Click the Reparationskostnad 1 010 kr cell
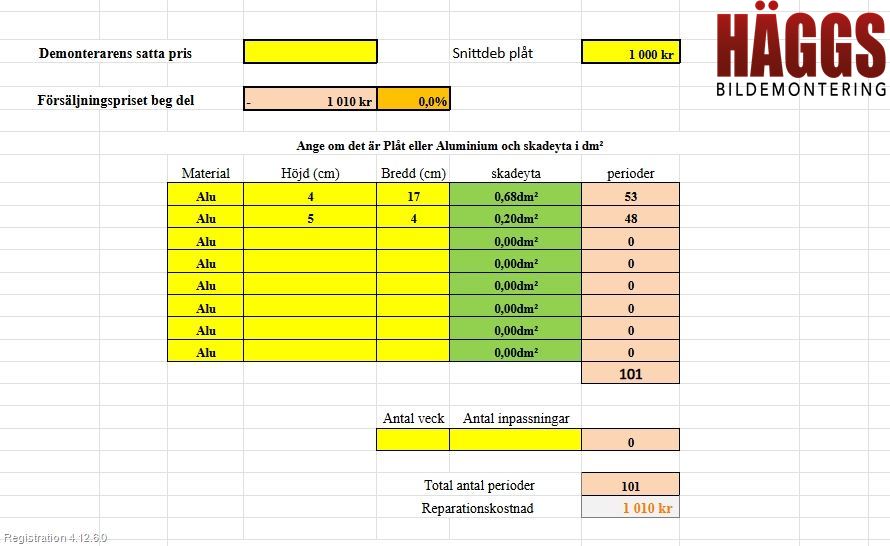890x546 pixels. 631,507
